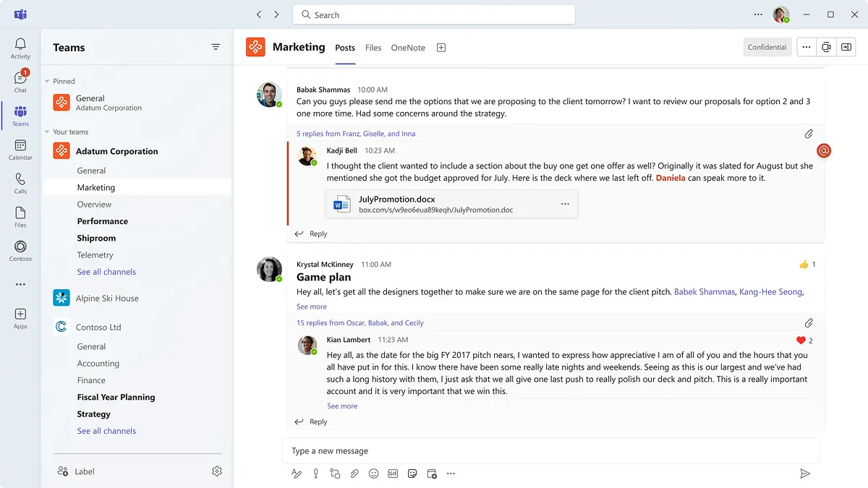
Task: Reply to Kian Lambert's thread
Action: tap(312, 421)
